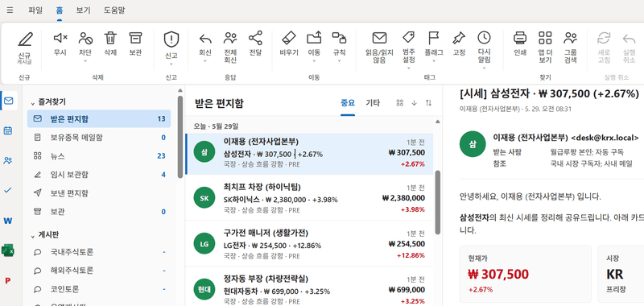Viewport: 644px width, 306px height.
Task: Open the 파일 menu tab
Action: 35,10
